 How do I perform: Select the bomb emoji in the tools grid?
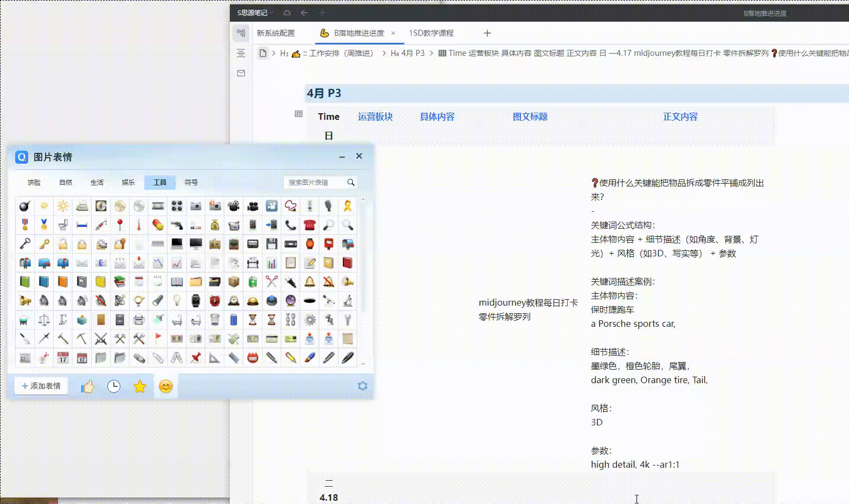[x=25, y=206]
